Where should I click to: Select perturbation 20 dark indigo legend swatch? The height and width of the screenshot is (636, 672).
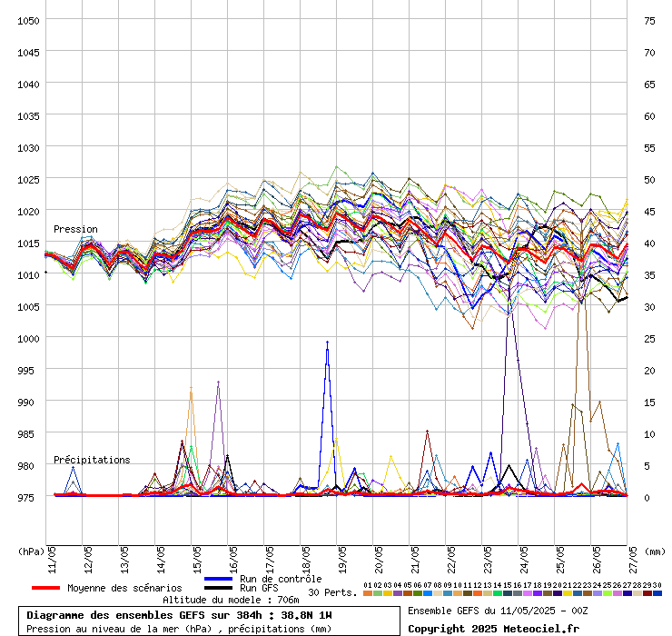[x=558, y=593]
